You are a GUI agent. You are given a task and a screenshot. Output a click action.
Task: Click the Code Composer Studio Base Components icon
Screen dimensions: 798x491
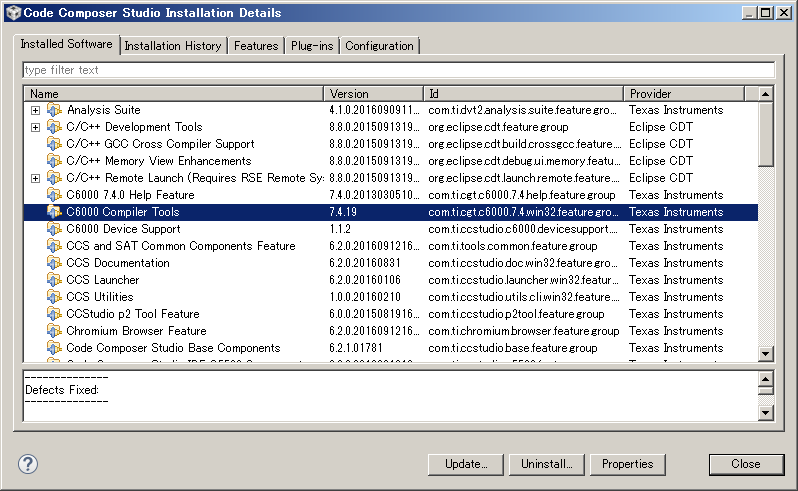54,348
